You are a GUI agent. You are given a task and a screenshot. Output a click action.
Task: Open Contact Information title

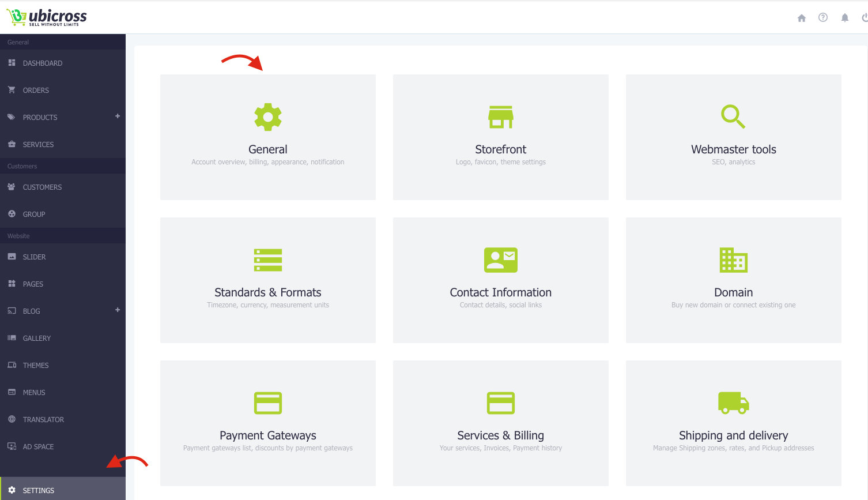(x=501, y=292)
